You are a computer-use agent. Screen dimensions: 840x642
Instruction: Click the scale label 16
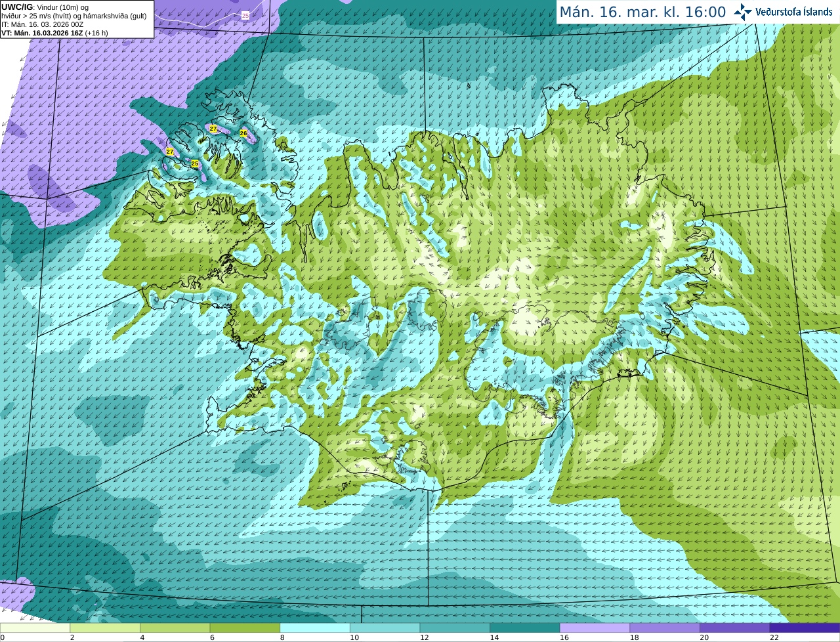click(x=564, y=637)
